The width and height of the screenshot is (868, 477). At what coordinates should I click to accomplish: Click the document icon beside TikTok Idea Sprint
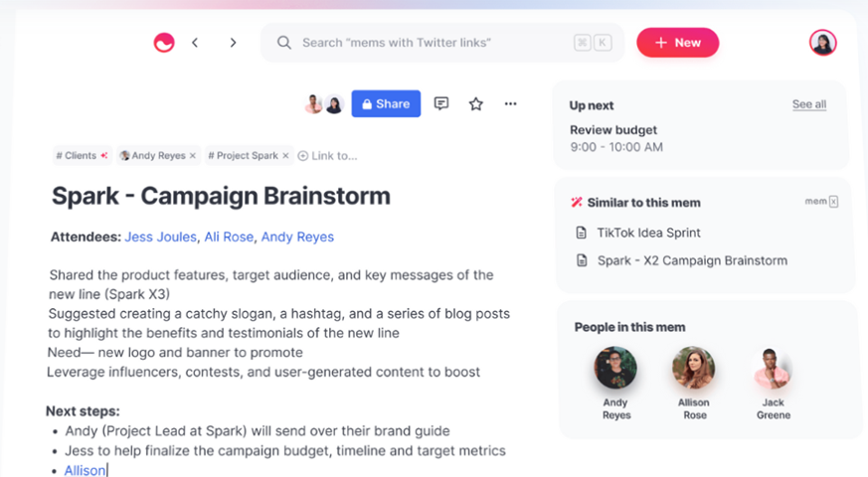pos(581,233)
